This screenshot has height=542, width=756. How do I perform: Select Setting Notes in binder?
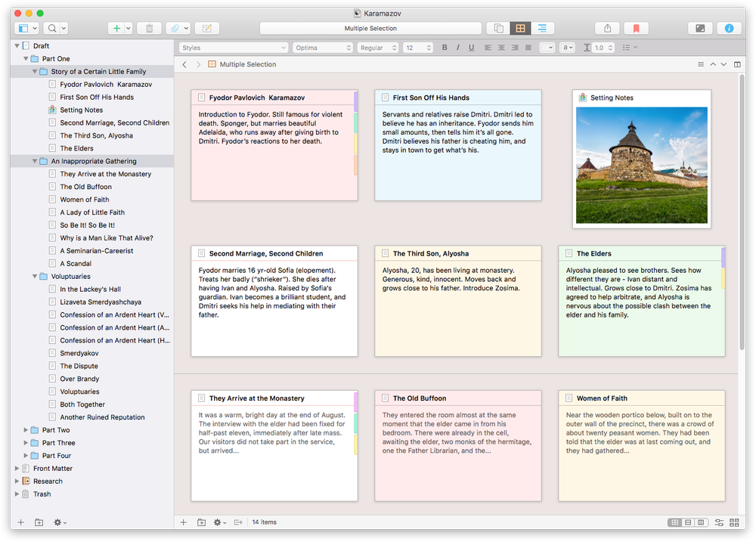(x=82, y=110)
